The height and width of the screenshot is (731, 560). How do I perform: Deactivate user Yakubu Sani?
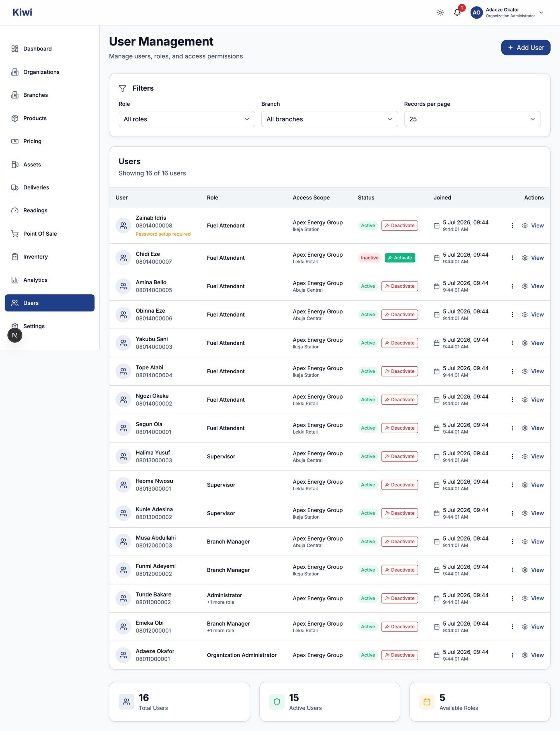click(x=399, y=343)
